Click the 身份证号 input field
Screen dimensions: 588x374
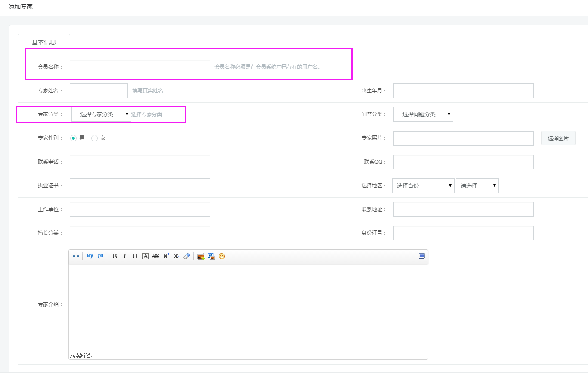tap(463, 233)
